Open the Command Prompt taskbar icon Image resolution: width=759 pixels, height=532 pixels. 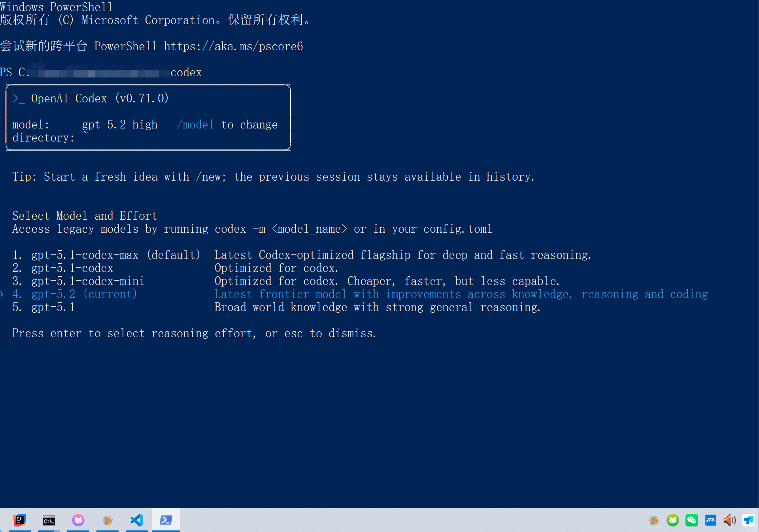[49, 521]
